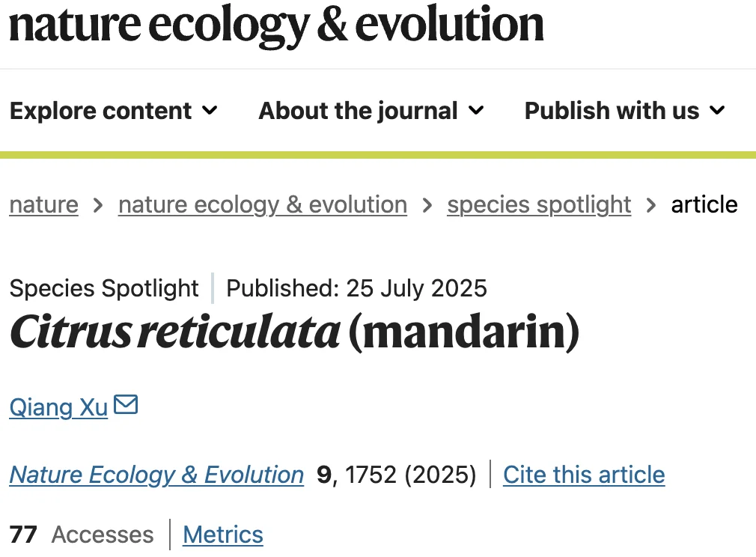Click the Citrus reticulata (mandarin) title
Screen dimensions: 756x557
coord(294,333)
